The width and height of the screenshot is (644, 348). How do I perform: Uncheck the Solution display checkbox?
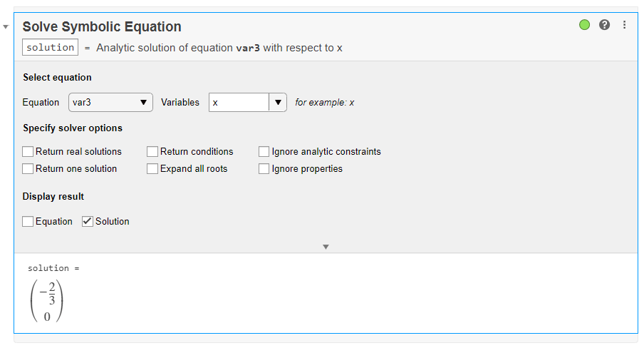point(88,222)
